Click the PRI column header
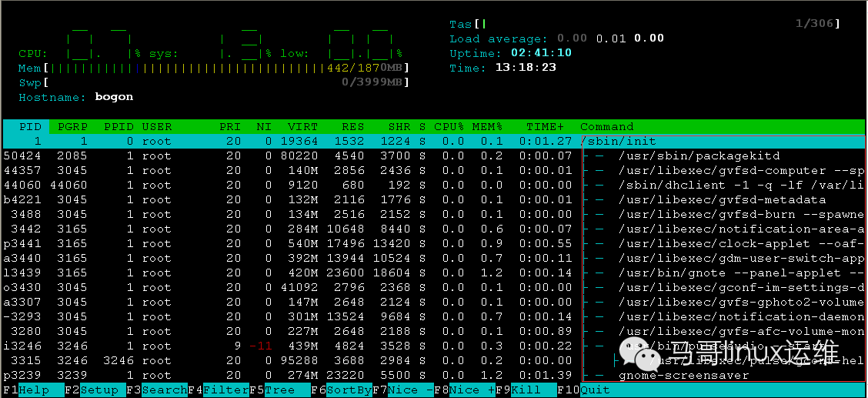The width and height of the screenshot is (868, 398). pos(230,127)
